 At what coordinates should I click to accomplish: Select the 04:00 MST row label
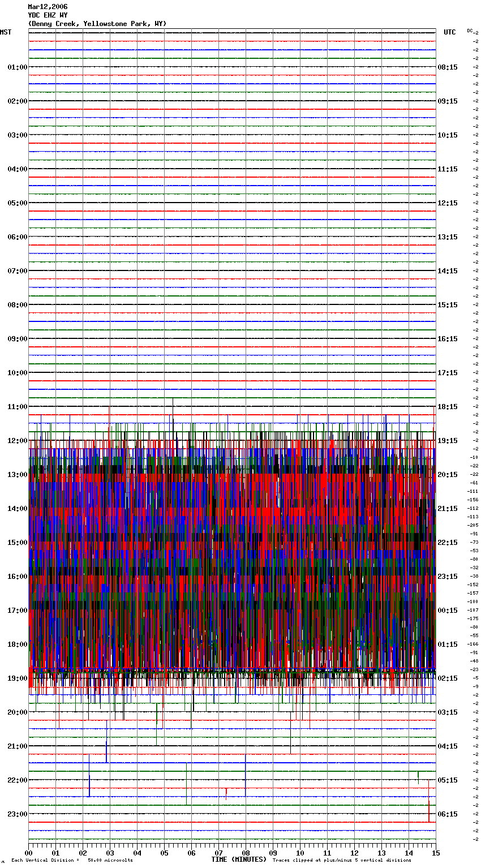click(17, 169)
